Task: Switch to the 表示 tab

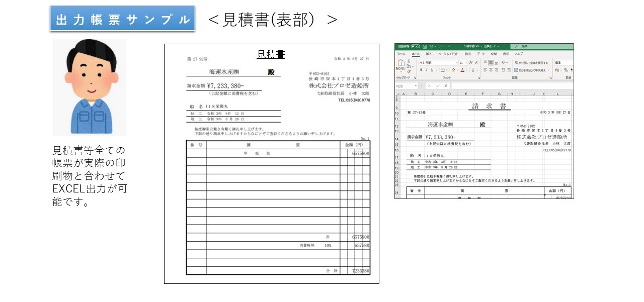Action: [506, 54]
